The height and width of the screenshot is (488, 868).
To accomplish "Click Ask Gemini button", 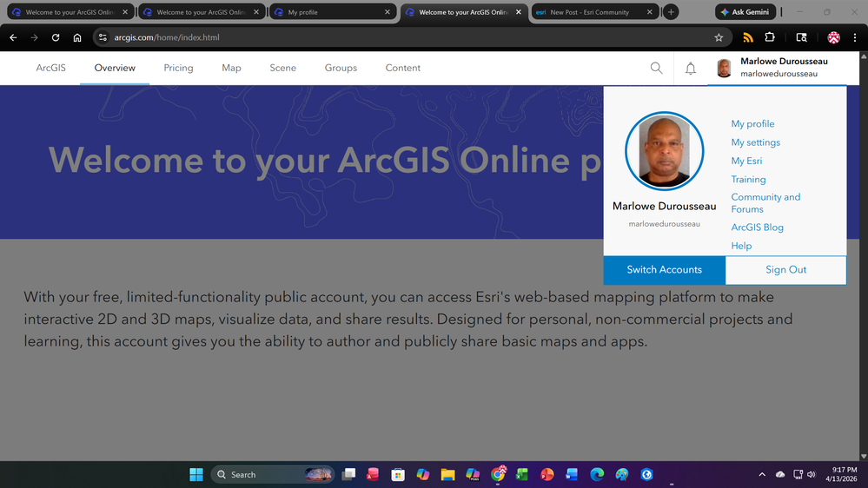I will (745, 11).
